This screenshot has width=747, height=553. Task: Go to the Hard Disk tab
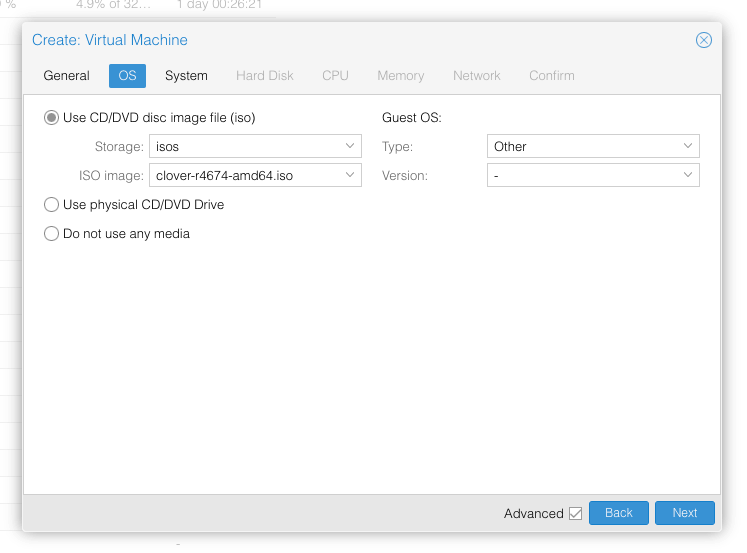pyautogui.click(x=264, y=76)
